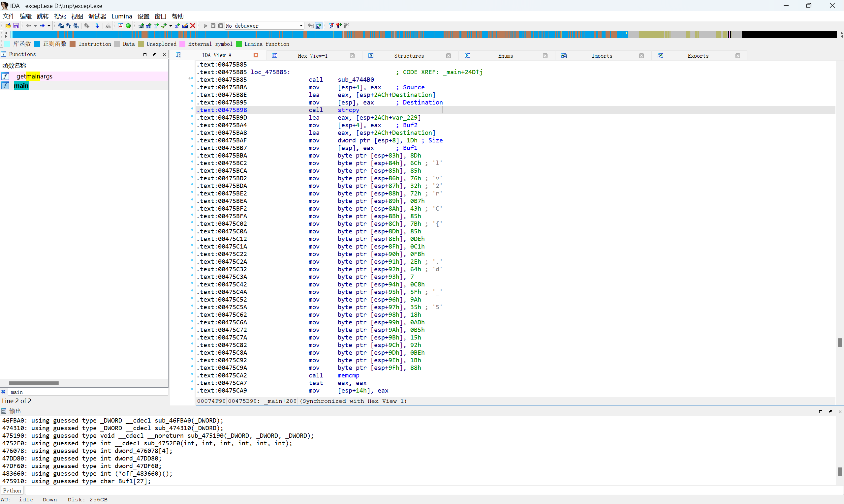
Task: Click the memcmp call operand
Action: click(348, 375)
